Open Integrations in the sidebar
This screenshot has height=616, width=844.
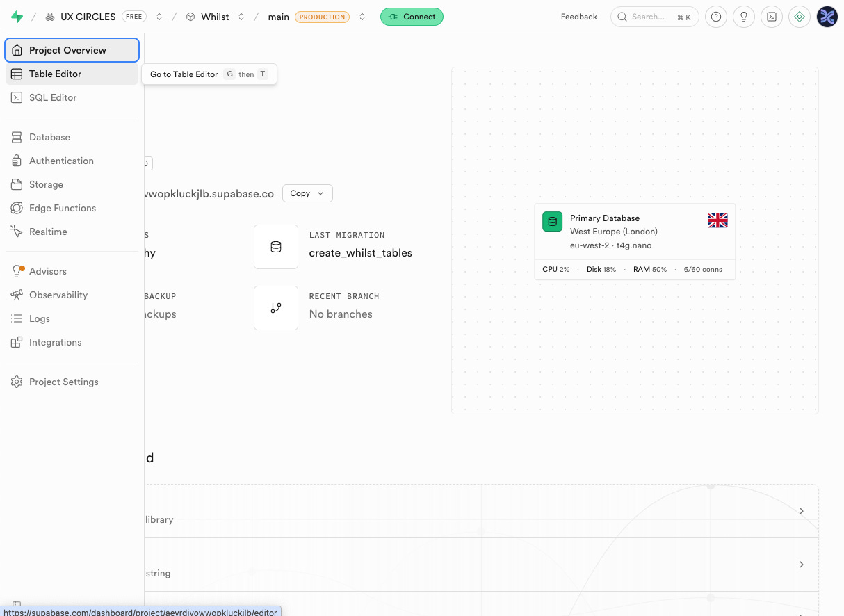(72, 342)
